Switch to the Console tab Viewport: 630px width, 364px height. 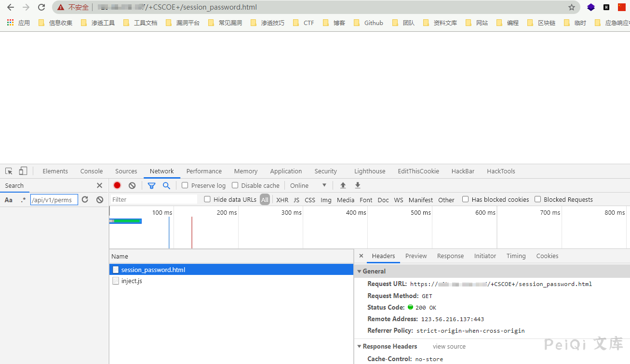tap(92, 171)
